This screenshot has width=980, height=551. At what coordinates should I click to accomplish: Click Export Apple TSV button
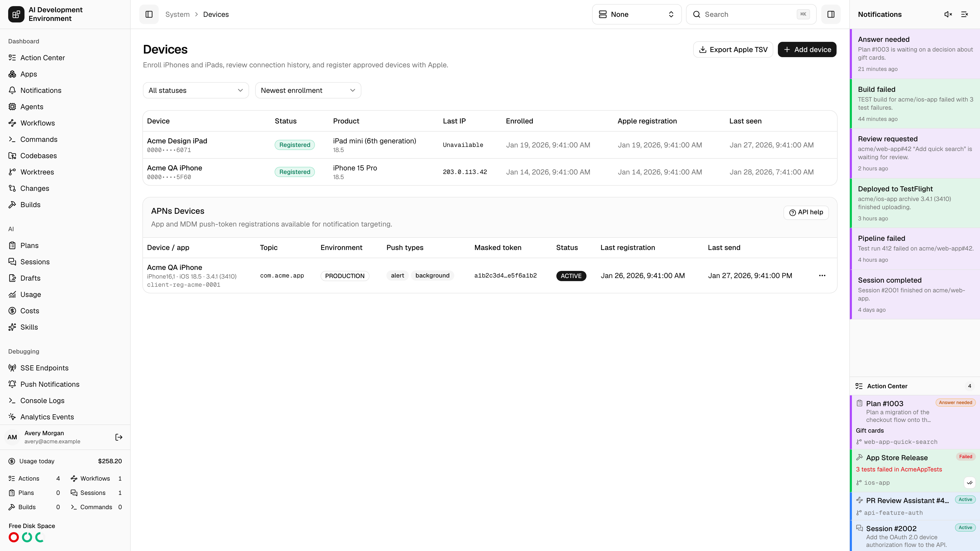point(733,50)
